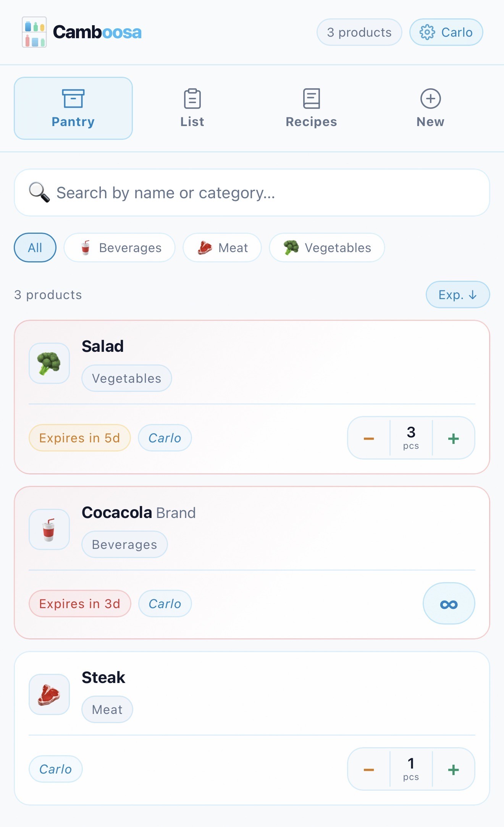The width and height of the screenshot is (504, 827).
Task: Click the Cocacola drink cup icon
Action: [49, 529]
